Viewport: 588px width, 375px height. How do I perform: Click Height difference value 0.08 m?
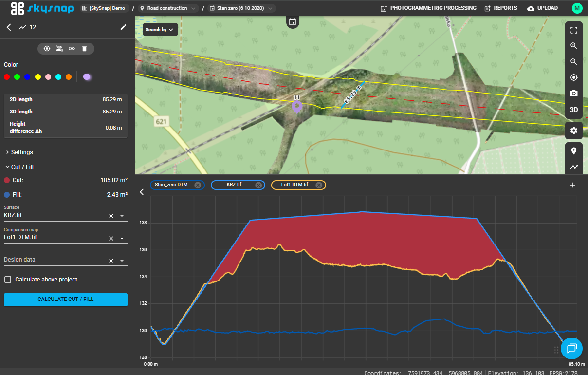coord(113,128)
